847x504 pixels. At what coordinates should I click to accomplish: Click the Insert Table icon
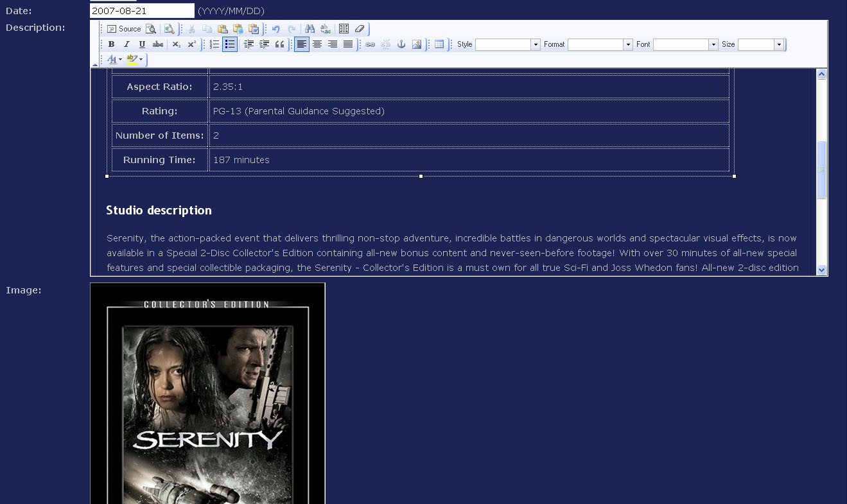click(439, 44)
